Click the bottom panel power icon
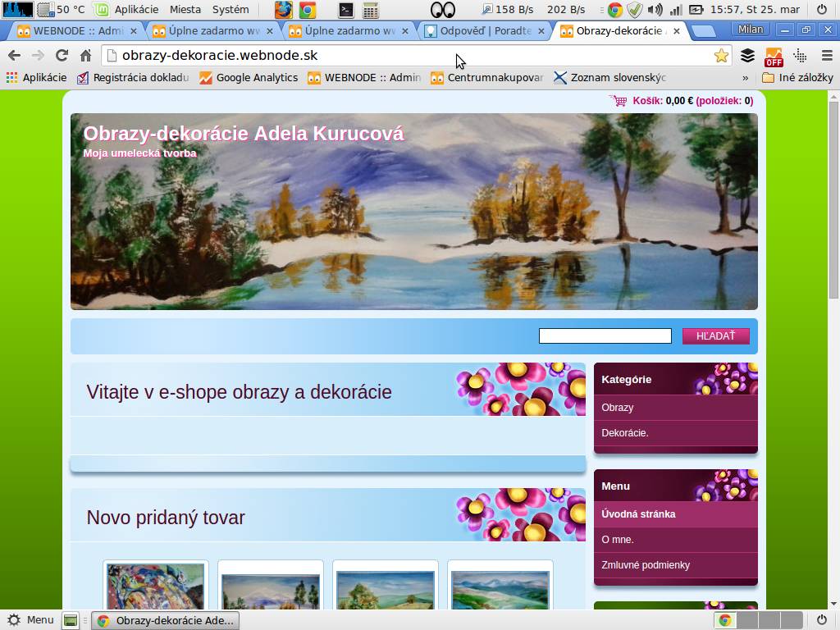Image resolution: width=840 pixels, height=630 pixels. click(x=820, y=620)
